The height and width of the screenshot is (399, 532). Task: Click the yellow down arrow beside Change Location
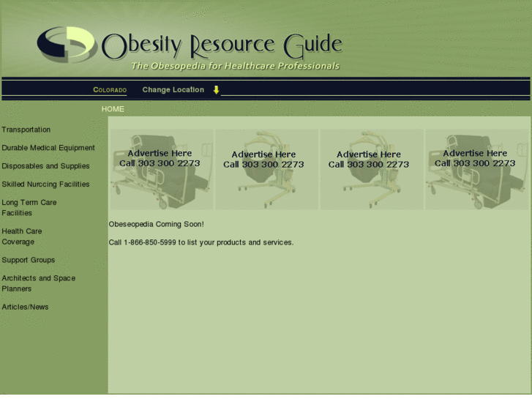click(216, 89)
